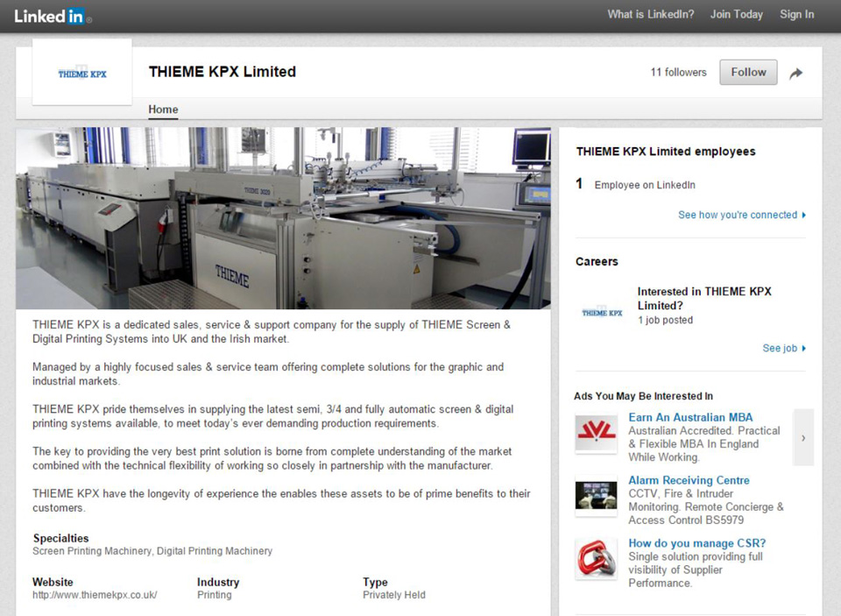The height and width of the screenshot is (616, 841).
Task: Follow THIEME KPX Limited
Action: pos(748,72)
